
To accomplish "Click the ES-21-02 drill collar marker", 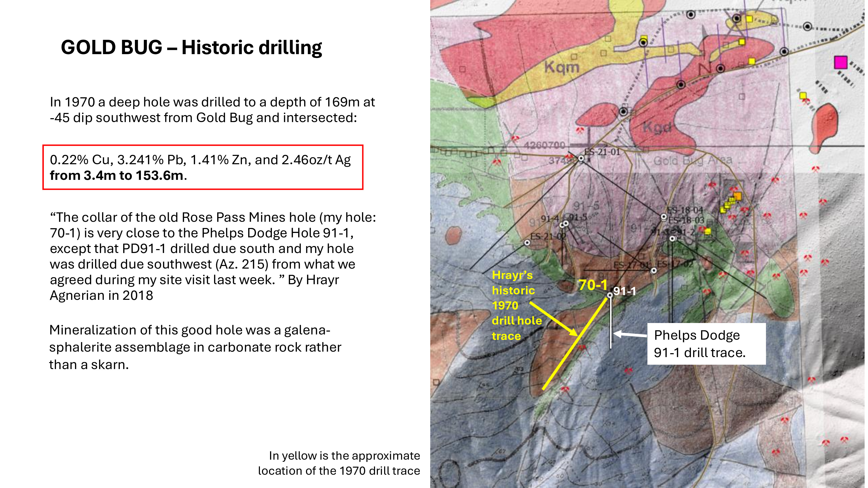I will click(527, 243).
